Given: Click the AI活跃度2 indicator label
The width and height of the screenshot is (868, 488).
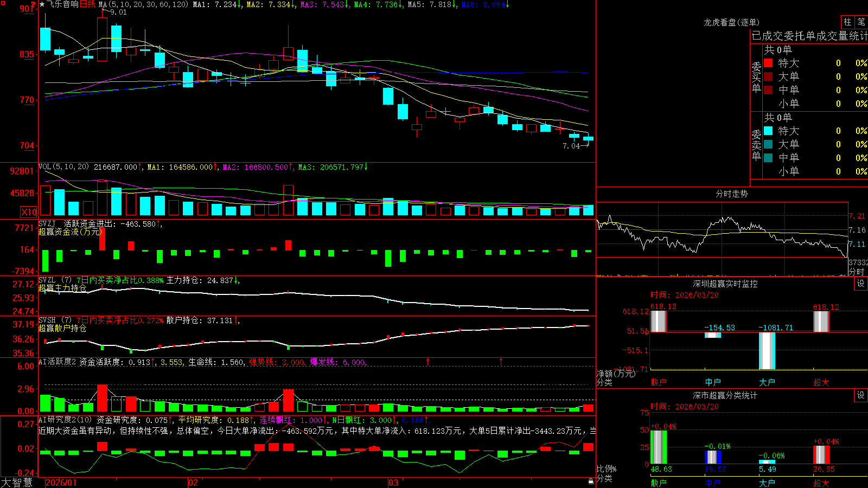Looking at the screenshot, I should click(x=58, y=362).
